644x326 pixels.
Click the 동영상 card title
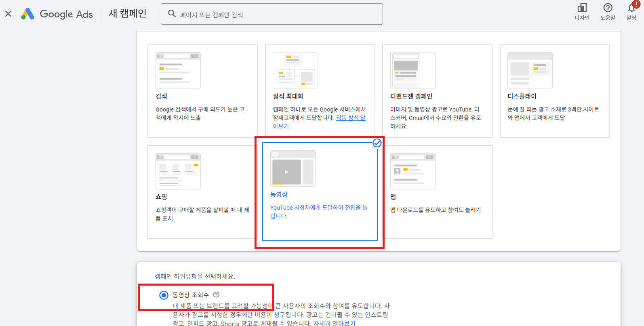coord(279,194)
